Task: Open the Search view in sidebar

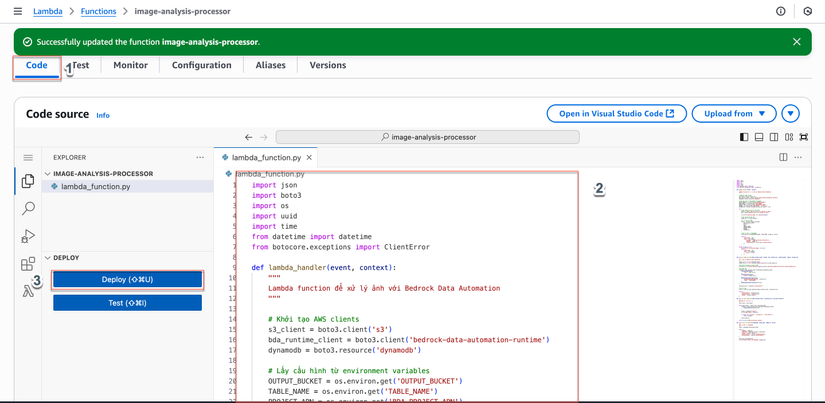Action: [x=28, y=208]
